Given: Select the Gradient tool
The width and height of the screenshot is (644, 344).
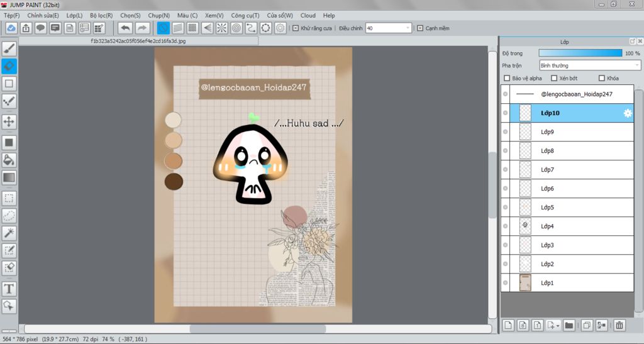Looking at the screenshot, I should click(x=9, y=178).
